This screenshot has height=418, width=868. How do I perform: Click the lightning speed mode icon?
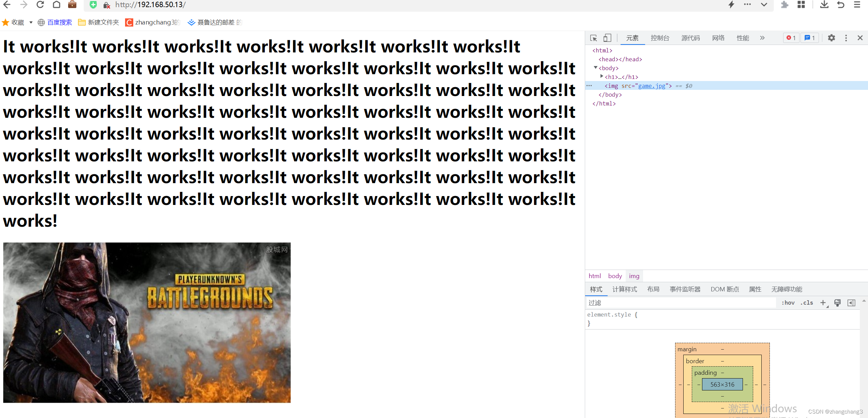(731, 4)
